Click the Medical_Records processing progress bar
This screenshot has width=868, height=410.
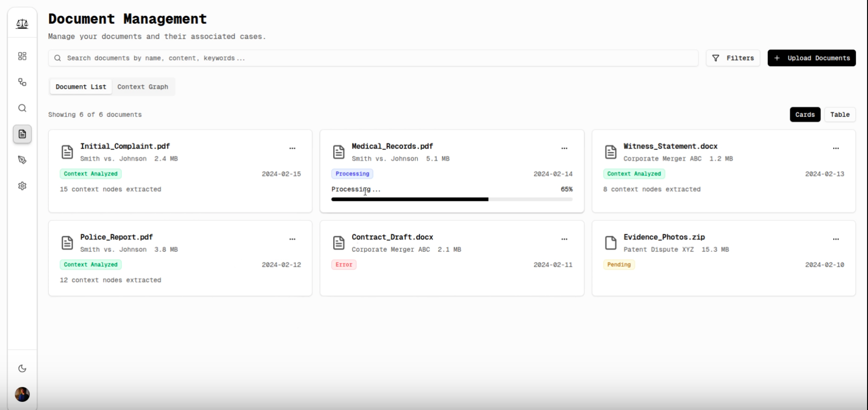point(452,199)
